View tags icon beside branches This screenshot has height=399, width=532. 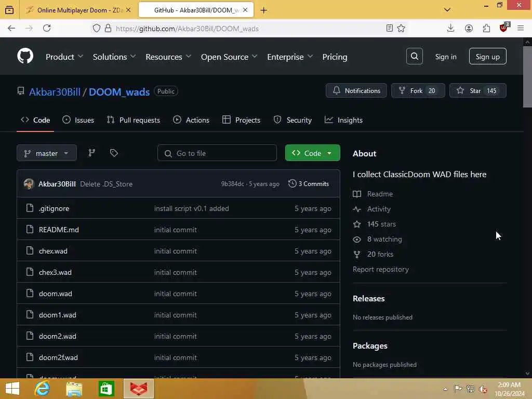click(x=114, y=153)
